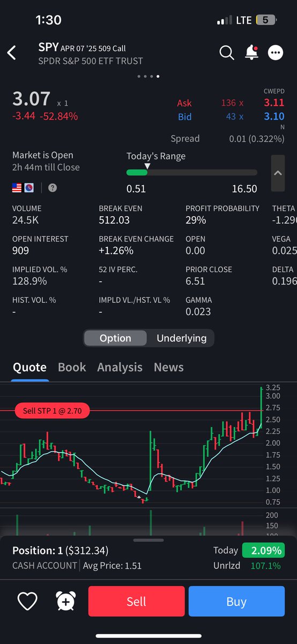
Task: Open the Book tab
Action: (72, 367)
